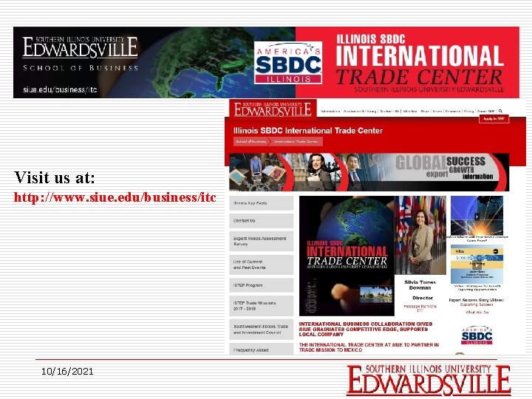The image size is (532, 399).
Task: Click the Silvia Torres Bowman name text
Action: coord(420,285)
